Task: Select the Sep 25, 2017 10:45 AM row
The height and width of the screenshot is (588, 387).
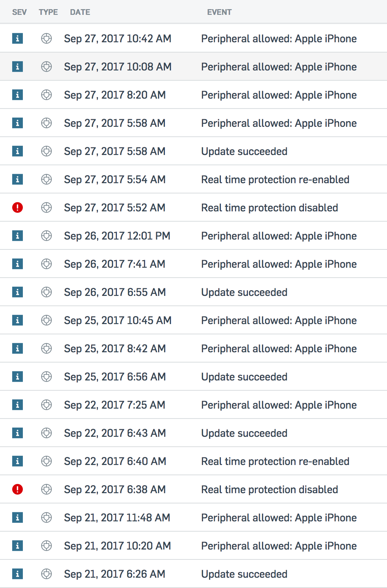Action: pos(193,320)
